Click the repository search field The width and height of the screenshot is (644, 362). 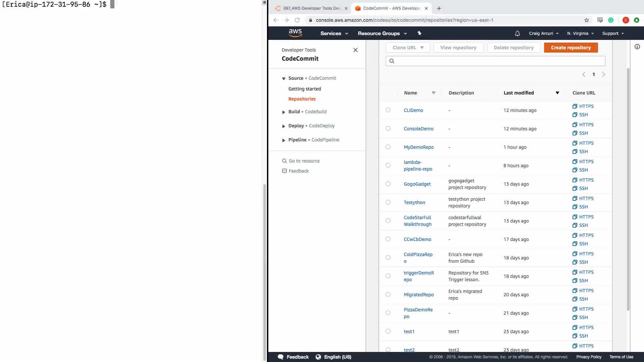pos(495,61)
